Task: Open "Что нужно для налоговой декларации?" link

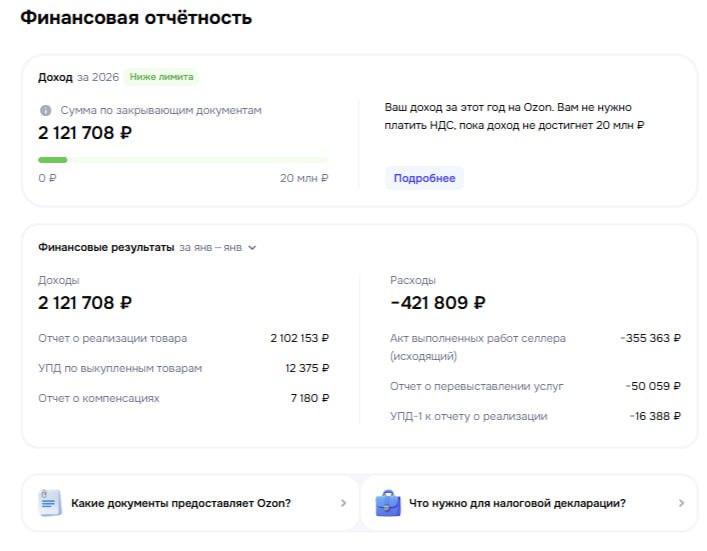Action: 517,503
